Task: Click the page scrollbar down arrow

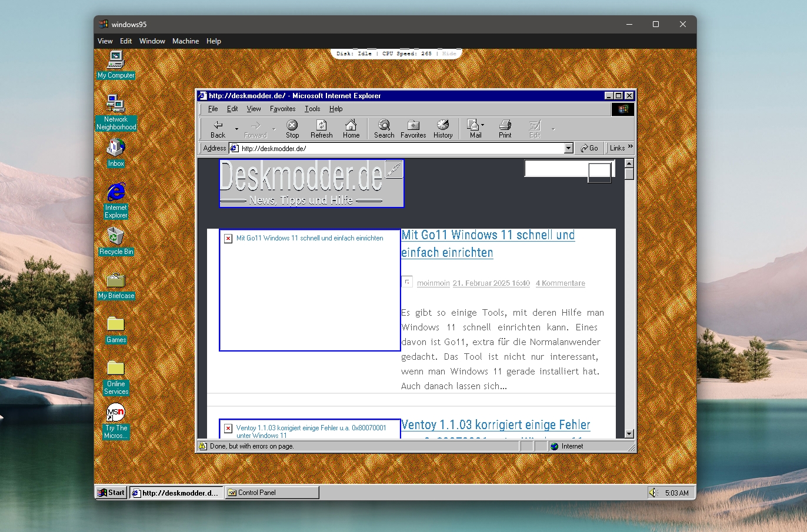Action: pos(629,434)
